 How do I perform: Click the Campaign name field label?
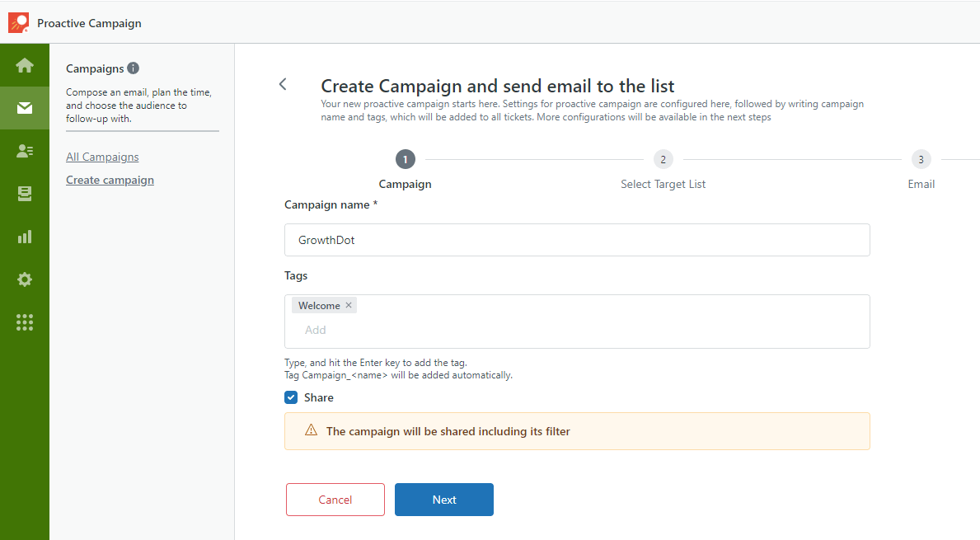(x=331, y=205)
